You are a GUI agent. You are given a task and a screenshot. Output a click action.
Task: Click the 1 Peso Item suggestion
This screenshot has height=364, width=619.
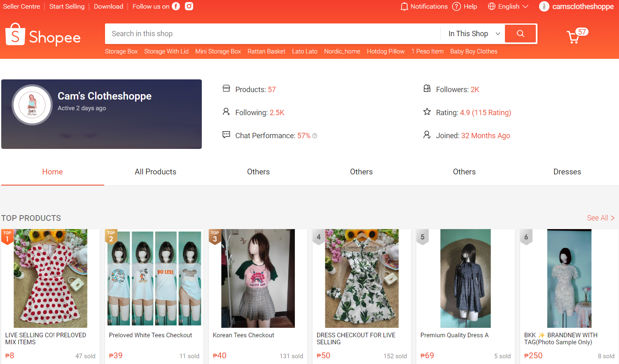click(x=427, y=51)
